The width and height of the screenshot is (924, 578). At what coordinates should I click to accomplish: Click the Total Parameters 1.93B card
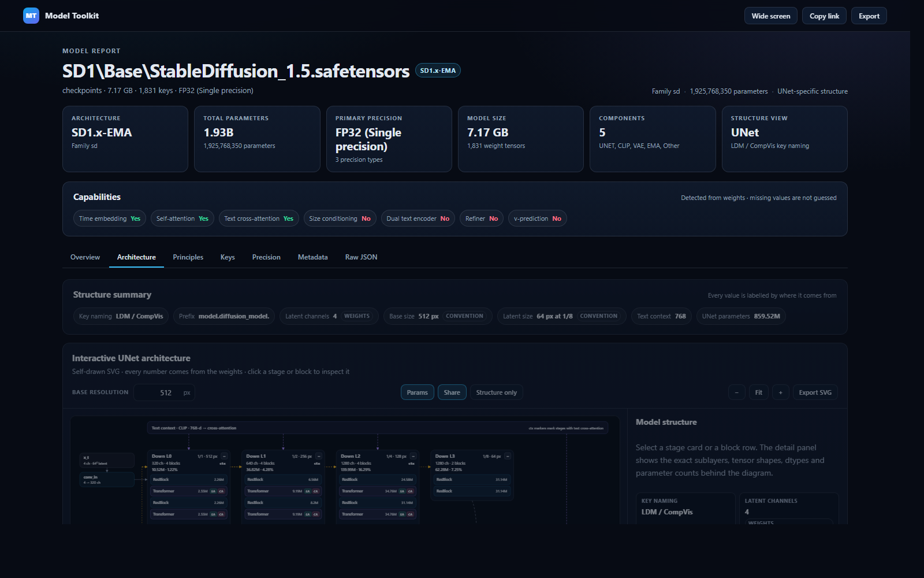[257, 139]
